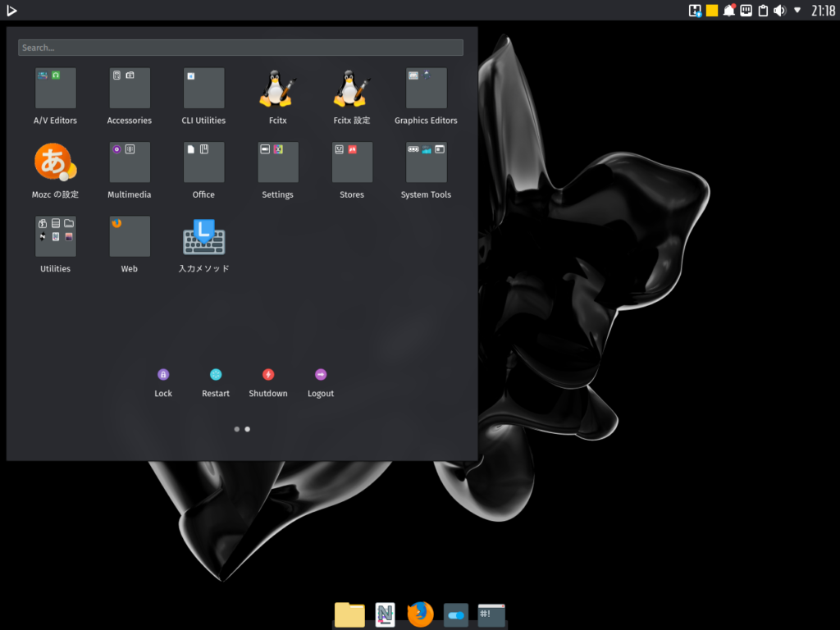The height and width of the screenshot is (630, 840).
Task: Open the clipboard manager tray icon
Action: tap(762, 10)
